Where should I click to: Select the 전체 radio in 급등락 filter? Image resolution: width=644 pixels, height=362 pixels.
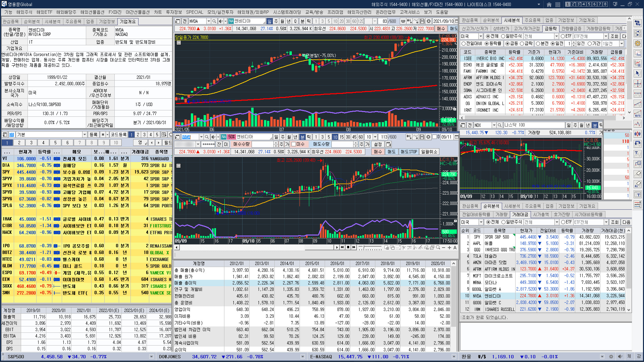point(488,36)
